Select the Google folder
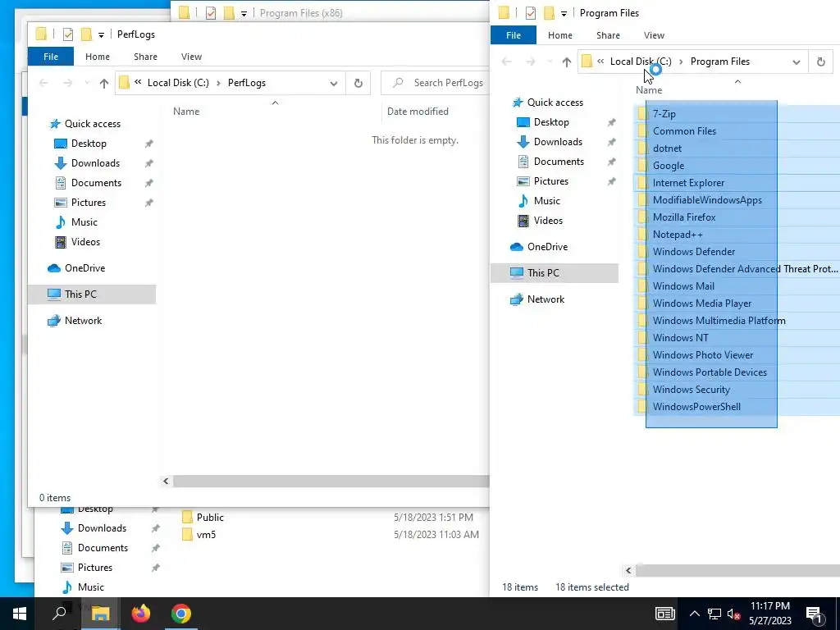Image resolution: width=840 pixels, height=630 pixels. [668, 166]
